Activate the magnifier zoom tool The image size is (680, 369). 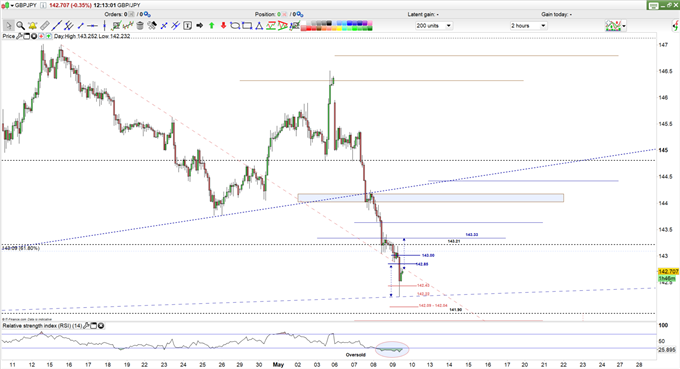pyautogui.click(x=20, y=26)
